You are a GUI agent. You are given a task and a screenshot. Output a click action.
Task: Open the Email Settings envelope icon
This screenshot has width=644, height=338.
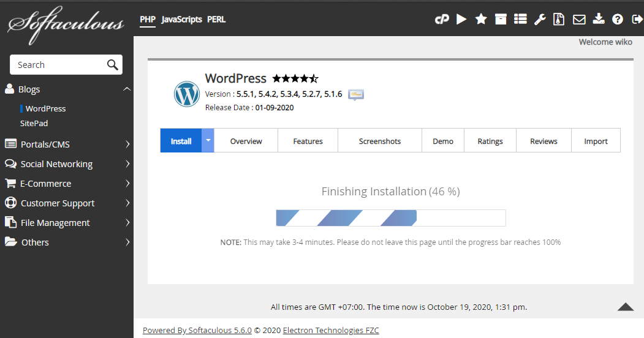579,19
